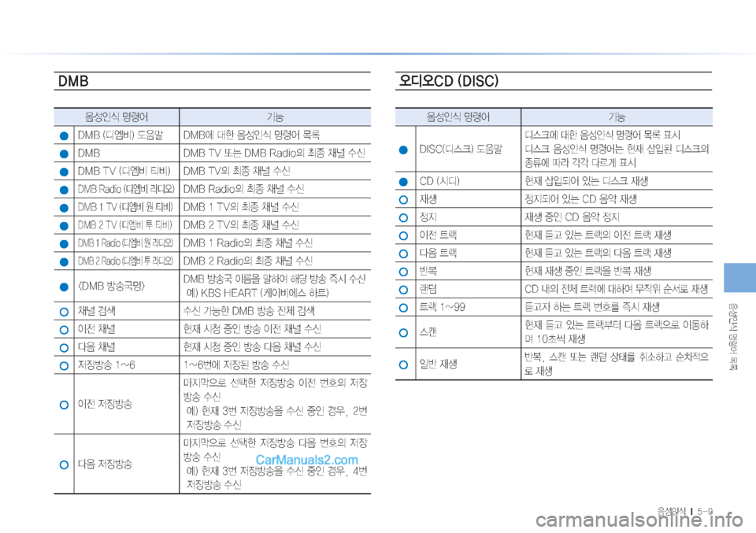Click the hollow circle beside '저장방송 1~6'
Image resolution: width=756 pixels, height=533 pixels.
64,366
